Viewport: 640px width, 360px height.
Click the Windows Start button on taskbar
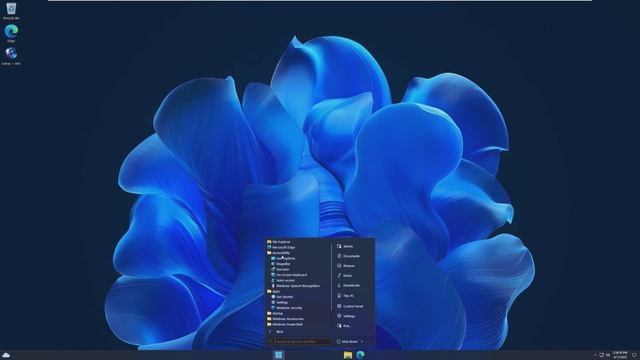pyautogui.click(x=279, y=355)
